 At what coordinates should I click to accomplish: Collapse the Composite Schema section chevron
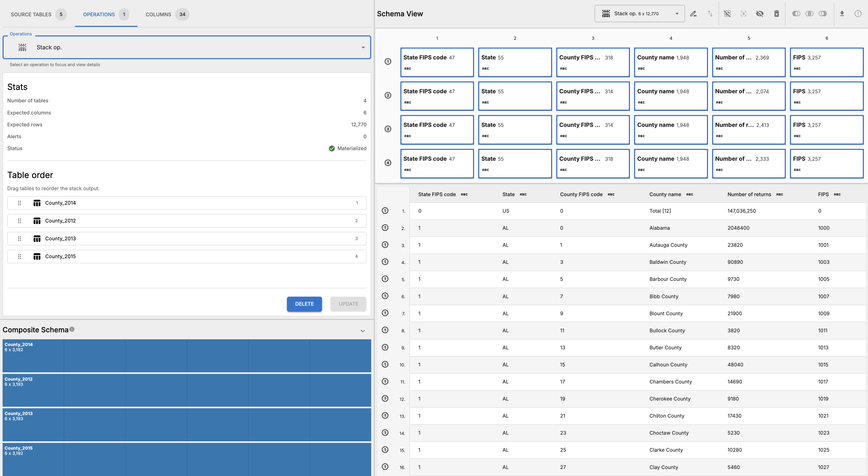click(x=363, y=331)
